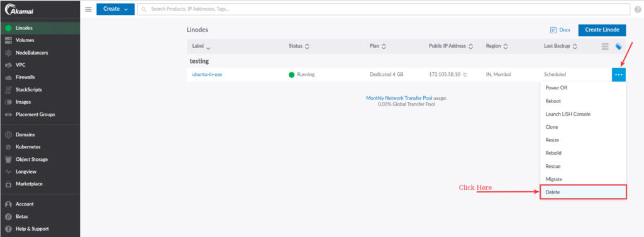The width and height of the screenshot is (644, 237).
Task: Open the help question mark icon
Action: (x=637, y=9)
